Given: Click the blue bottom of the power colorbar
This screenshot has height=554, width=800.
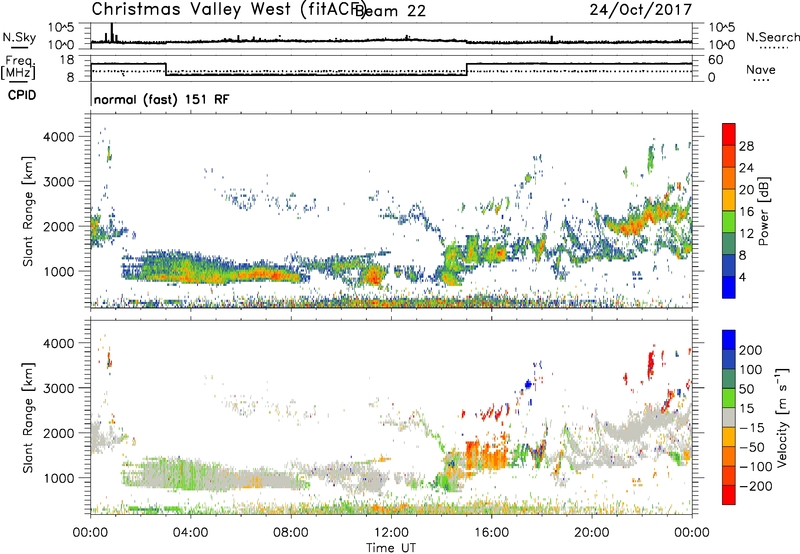Looking at the screenshot, I should pyautogui.click(x=729, y=287).
